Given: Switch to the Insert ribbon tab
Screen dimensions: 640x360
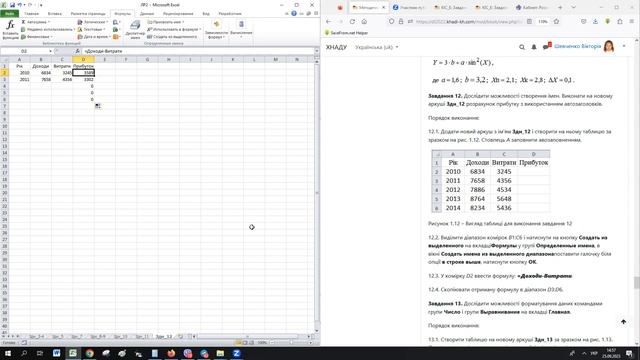Looking at the screenshot, I should 55,13.
